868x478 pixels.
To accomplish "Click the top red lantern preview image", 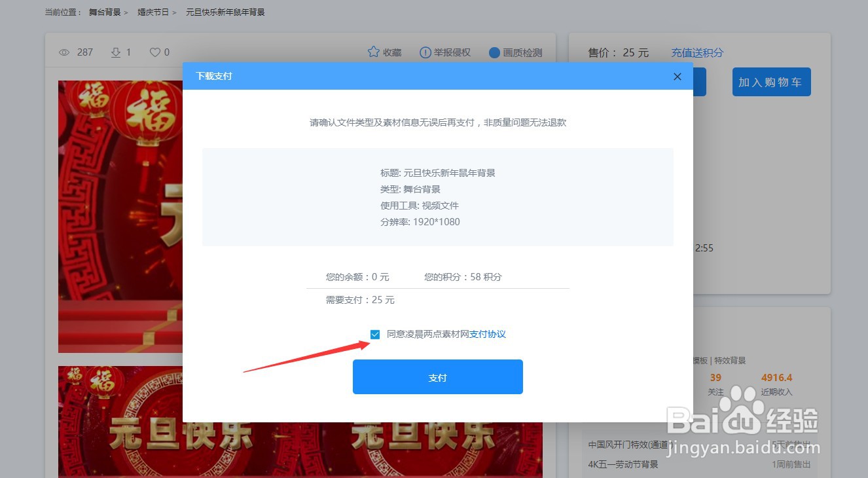I will pyautogui.click(x=120, y=216).
